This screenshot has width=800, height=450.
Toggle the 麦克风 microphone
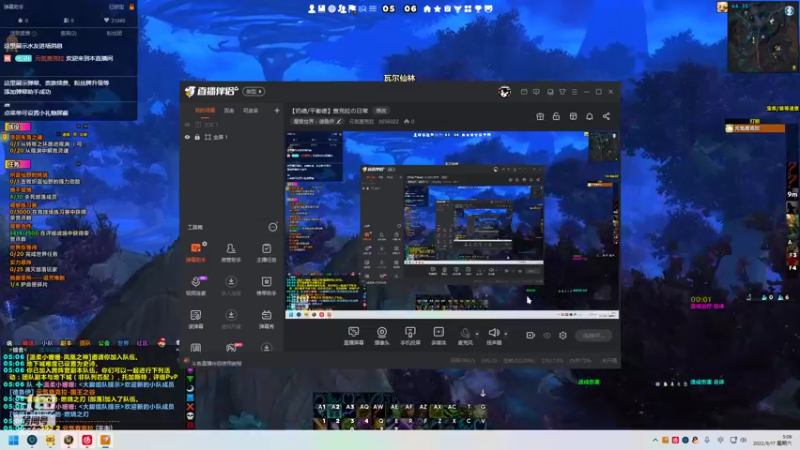(465, 336)
